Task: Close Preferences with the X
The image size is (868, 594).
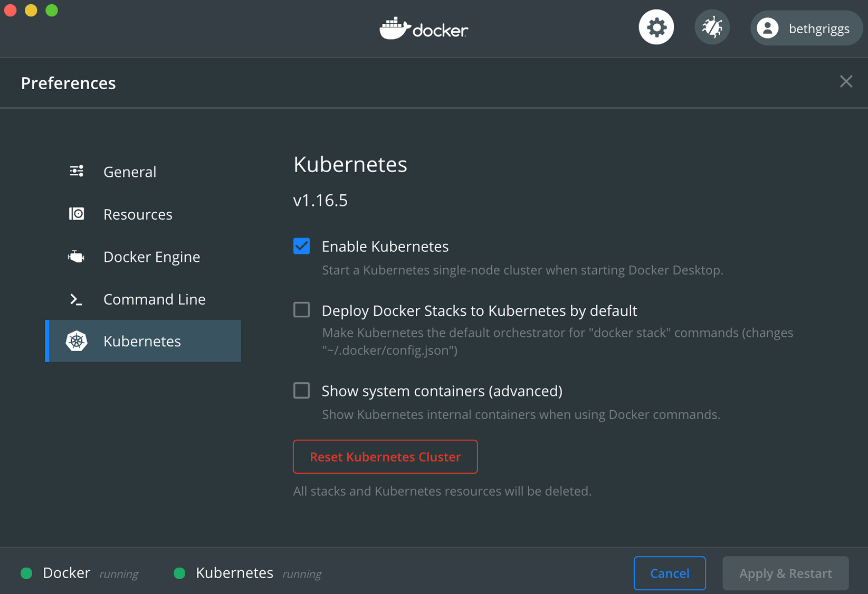Action: pyautogui.click(x=846, y=81)
